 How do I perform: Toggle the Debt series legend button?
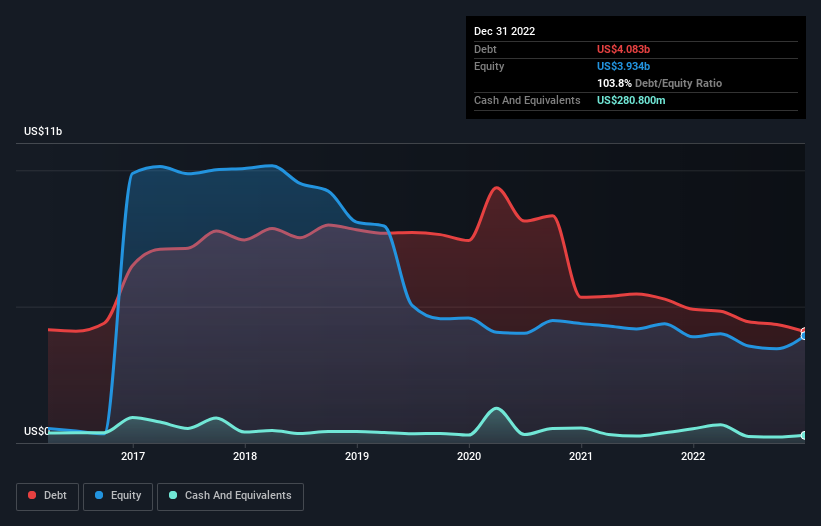(48, 496)
